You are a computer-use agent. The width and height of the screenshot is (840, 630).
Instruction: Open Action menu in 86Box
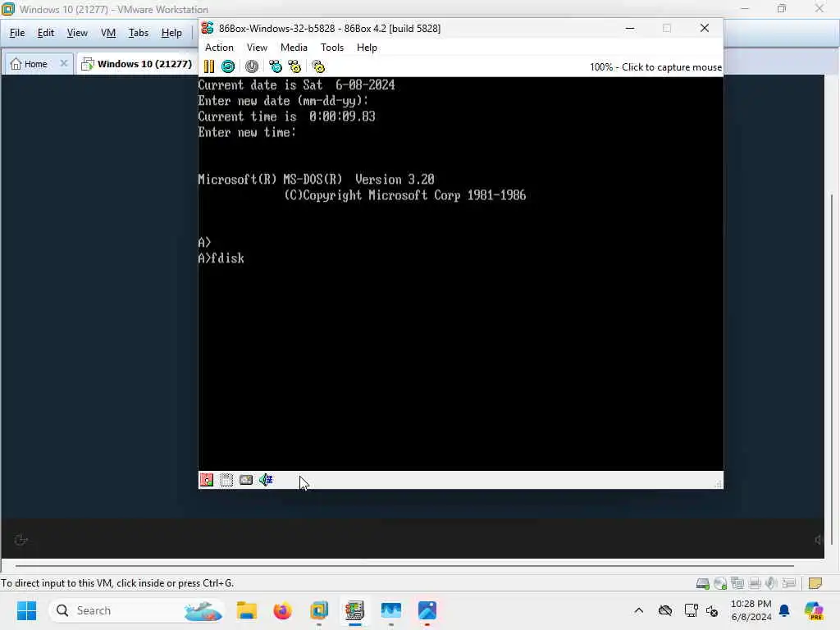219,47
